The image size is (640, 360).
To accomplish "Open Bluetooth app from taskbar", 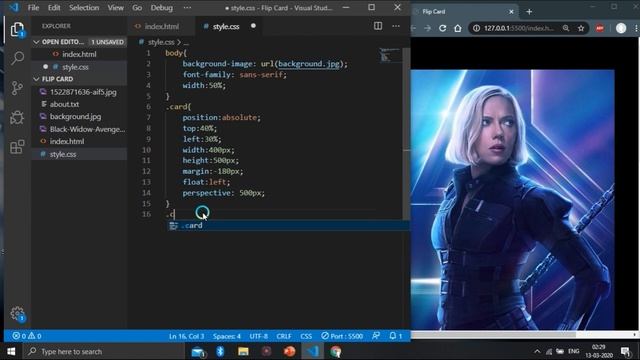I will (220, 351).
